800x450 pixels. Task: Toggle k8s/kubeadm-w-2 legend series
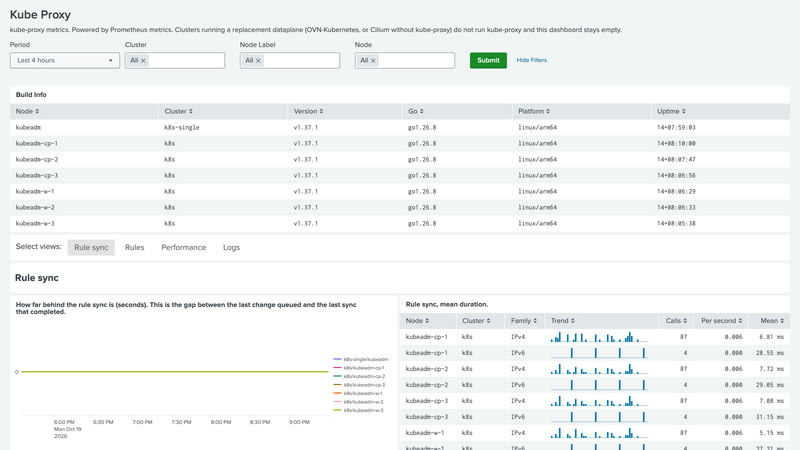358,402
